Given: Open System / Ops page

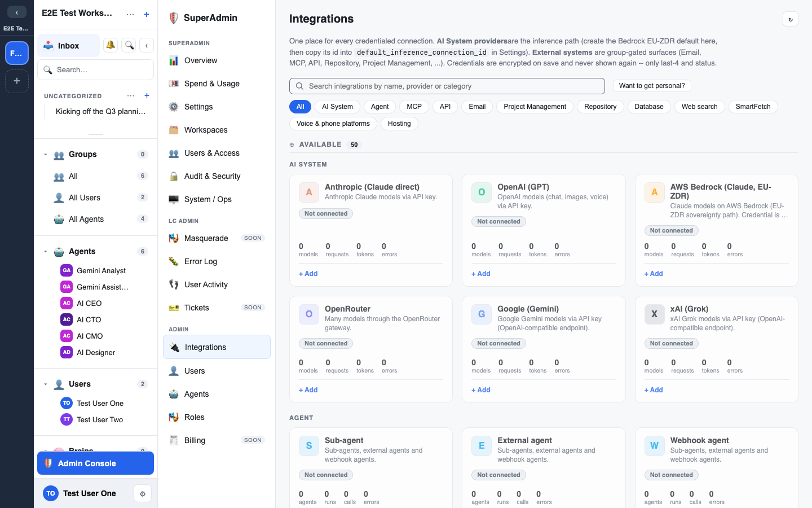Looking at the screenshot, I should (217, 199).
